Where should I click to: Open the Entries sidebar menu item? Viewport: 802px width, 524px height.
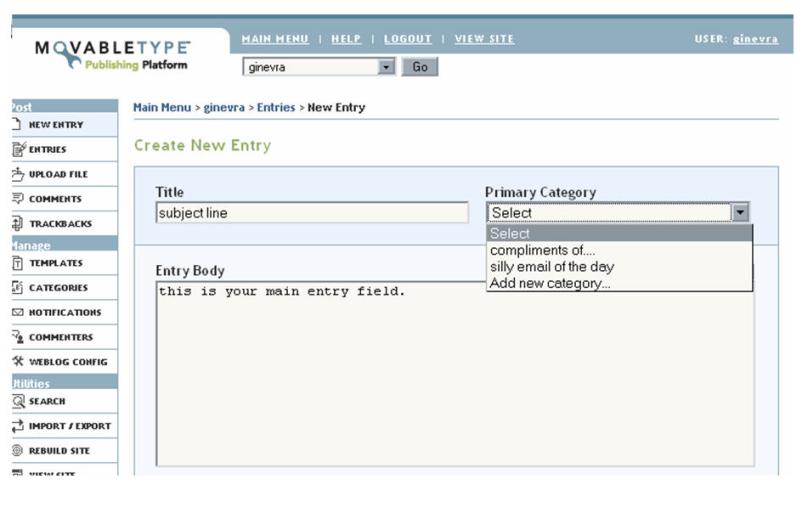point(64,149)
